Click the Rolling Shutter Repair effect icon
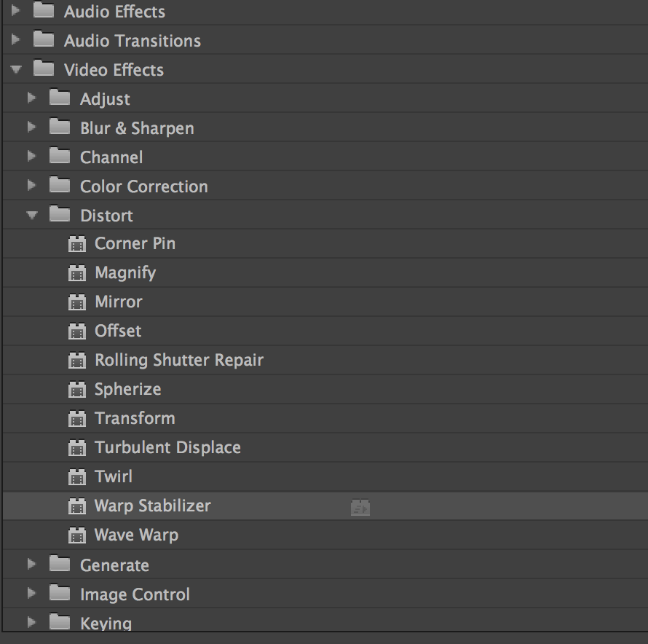The height and width of the screenshot is (644, 648). coord(77,361)
